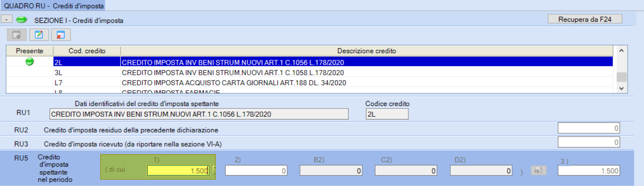Screen dimensions: 644x186
Task: Select credit row 3L in the list
Action: (x=232, y=73)
